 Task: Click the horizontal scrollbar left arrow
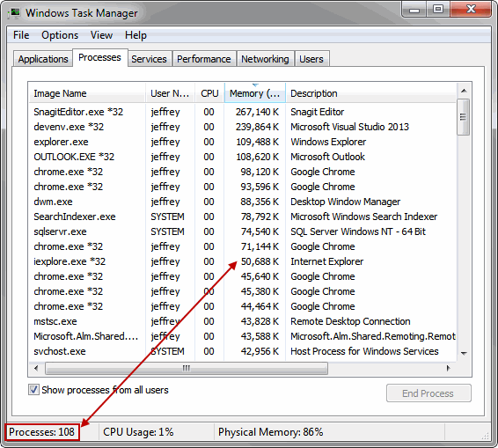point(36,368)
